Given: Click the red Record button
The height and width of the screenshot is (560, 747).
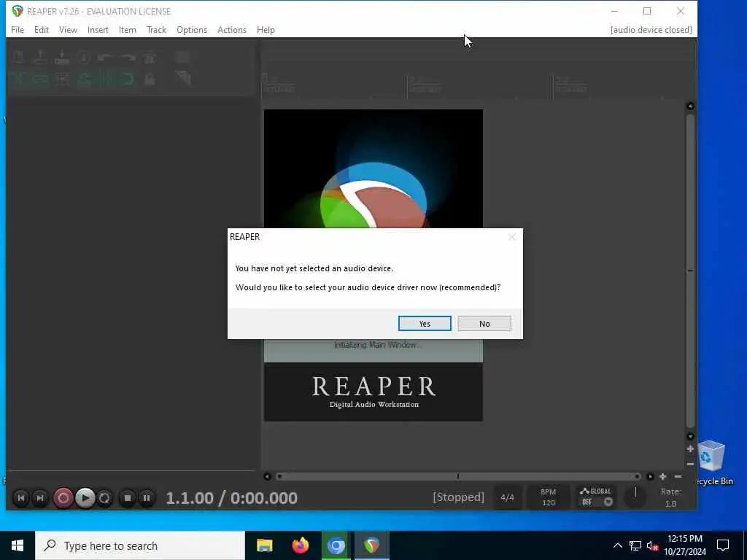Looking at the screenshot, I should click(63, 498).
